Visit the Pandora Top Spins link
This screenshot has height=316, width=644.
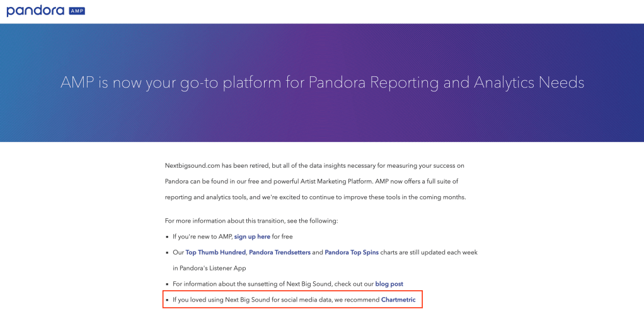(350, 252)
